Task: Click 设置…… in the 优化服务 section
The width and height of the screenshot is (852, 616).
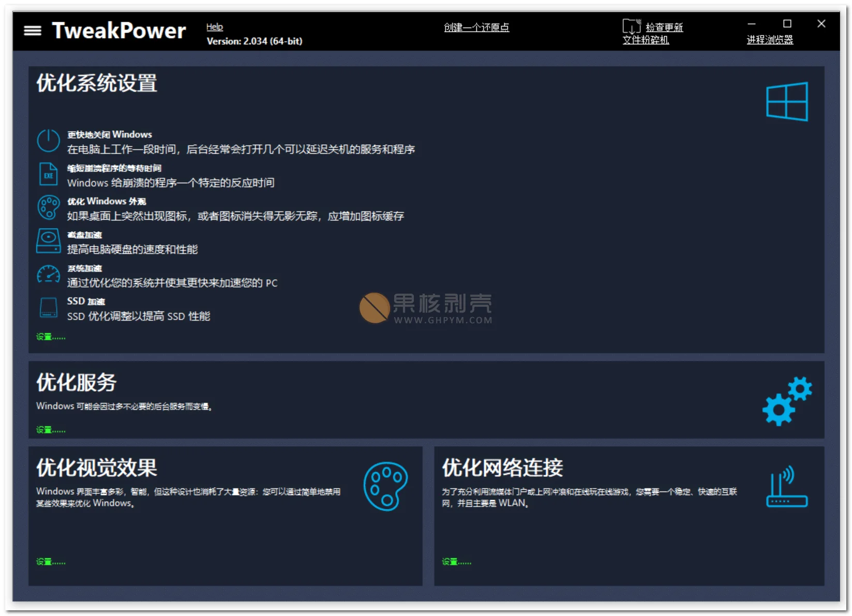Action: [x=50, y=430]
